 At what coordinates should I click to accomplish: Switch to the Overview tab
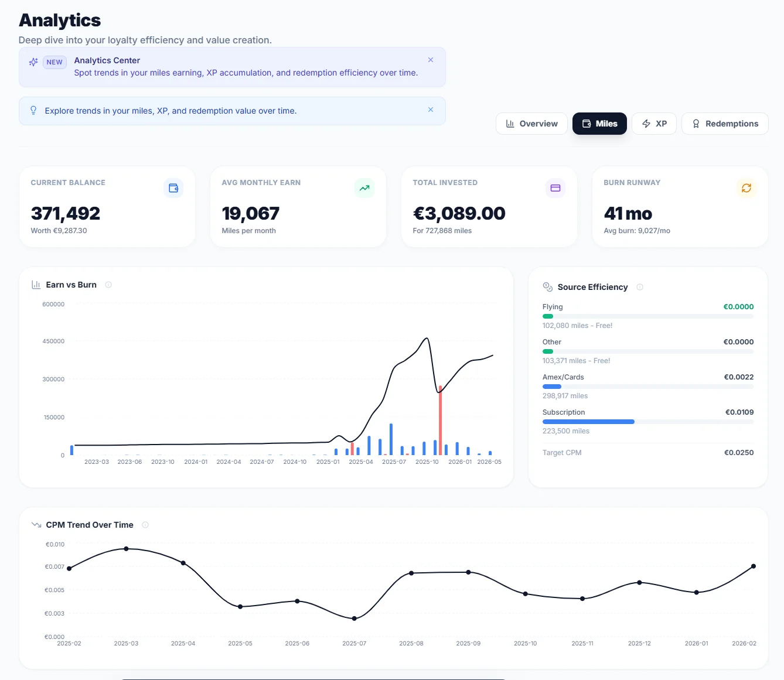pos(531,124)
